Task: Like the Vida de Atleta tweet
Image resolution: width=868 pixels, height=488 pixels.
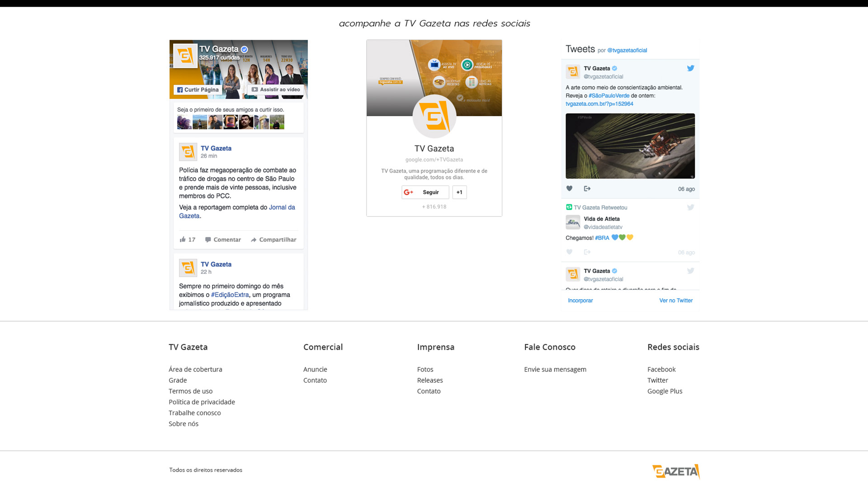Action: pos(570,252)
